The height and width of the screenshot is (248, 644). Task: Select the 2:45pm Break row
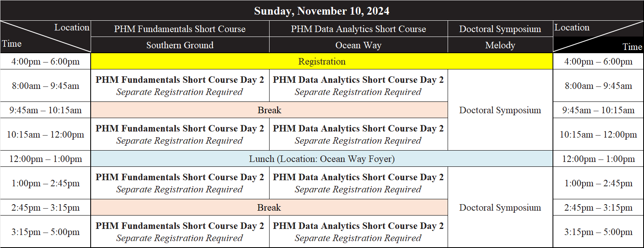269,207
